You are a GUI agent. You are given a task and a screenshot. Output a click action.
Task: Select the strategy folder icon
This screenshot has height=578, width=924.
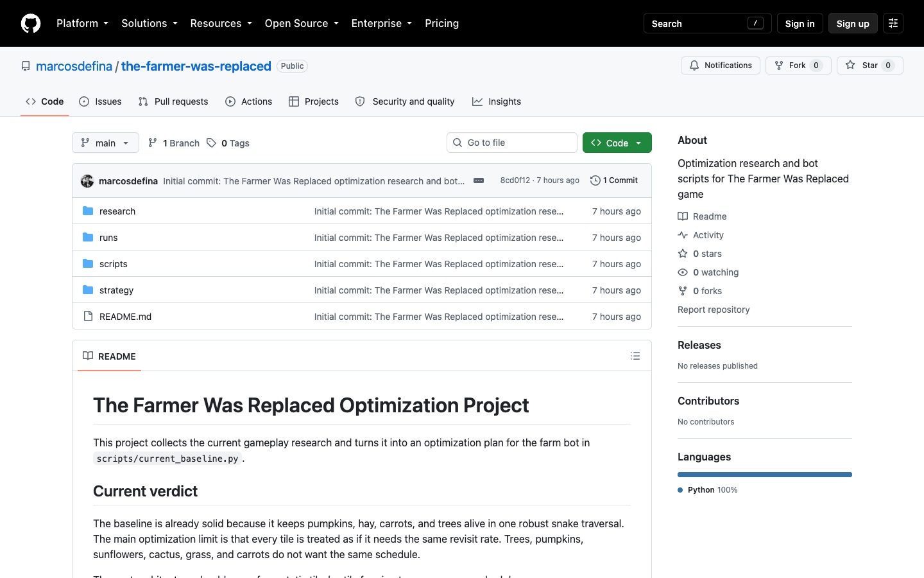point(88,290)
